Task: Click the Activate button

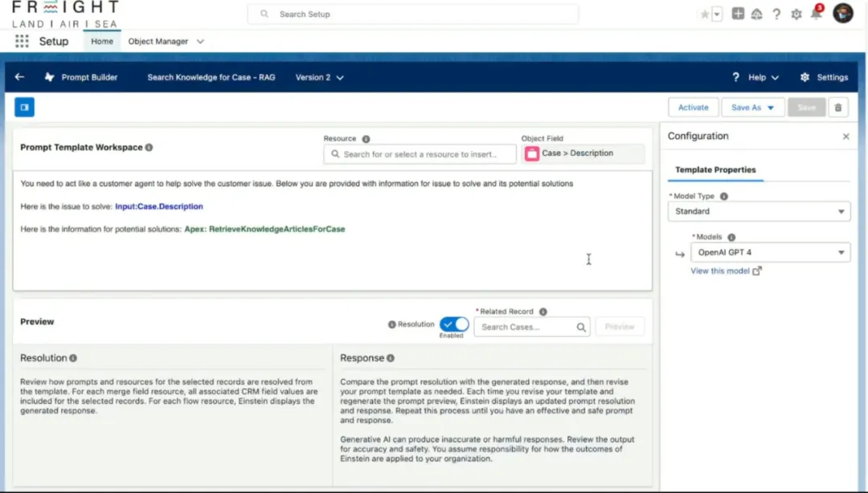Action: coord(693,107)
